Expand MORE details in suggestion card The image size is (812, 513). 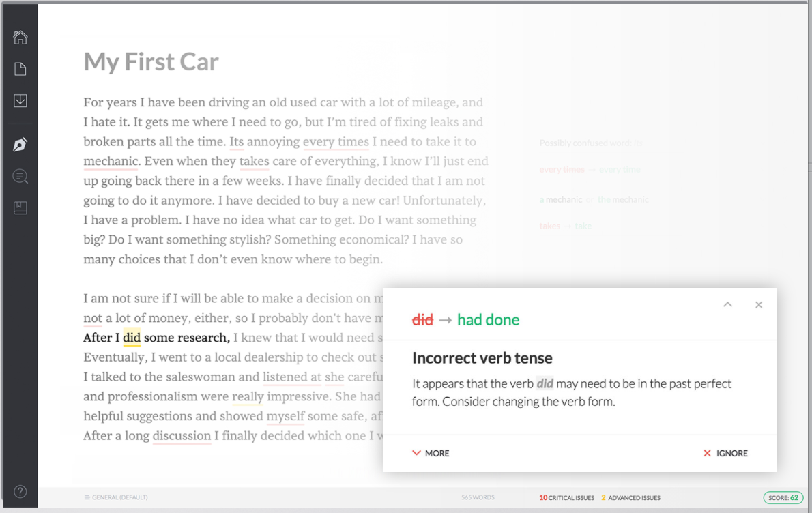(431, 453)
